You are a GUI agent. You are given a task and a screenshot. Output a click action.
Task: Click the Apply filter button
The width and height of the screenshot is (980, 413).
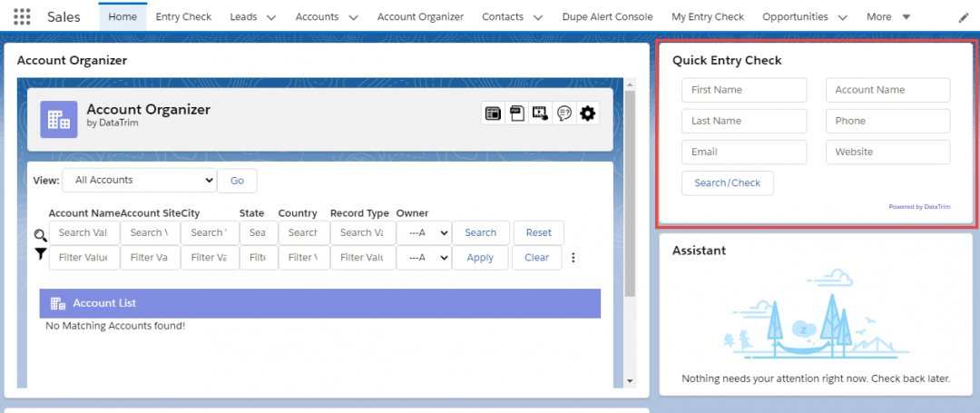pos(479,258)
